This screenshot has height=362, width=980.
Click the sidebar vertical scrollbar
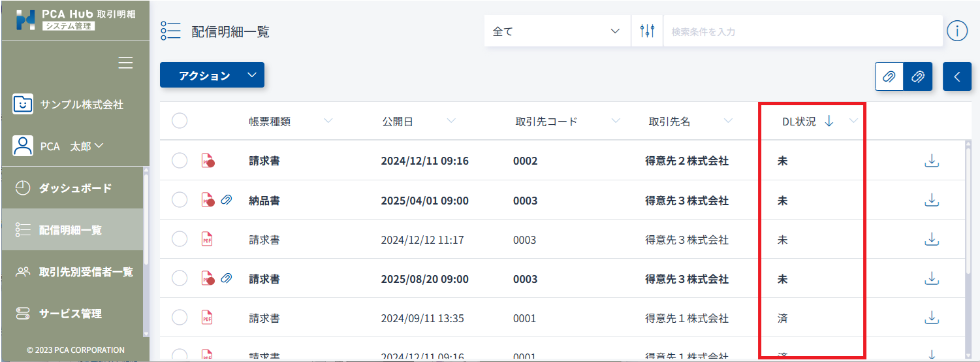pos(146,219)
